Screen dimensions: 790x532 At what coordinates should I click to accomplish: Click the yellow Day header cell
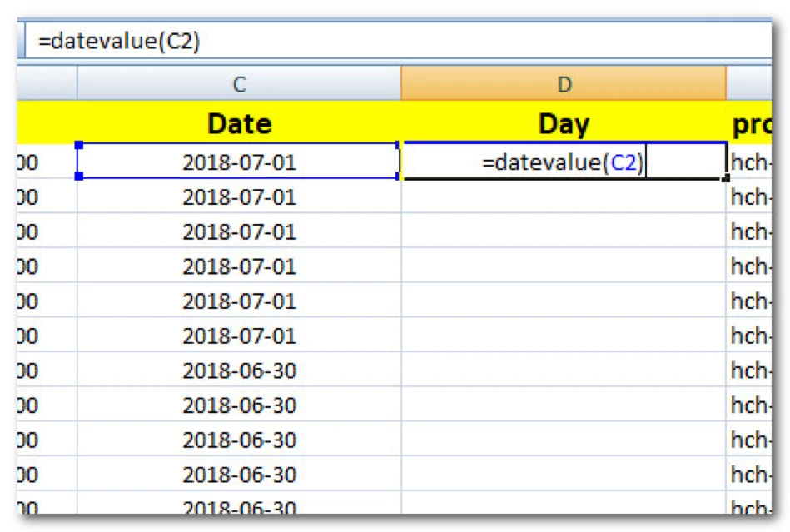pos(564,124)
